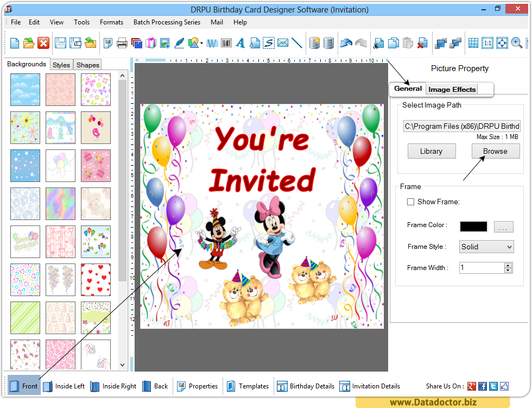The height and width of the screenshot is (408, 532).
Task: Switch to the Image Effects tab
Action: (x=452, y=89)
